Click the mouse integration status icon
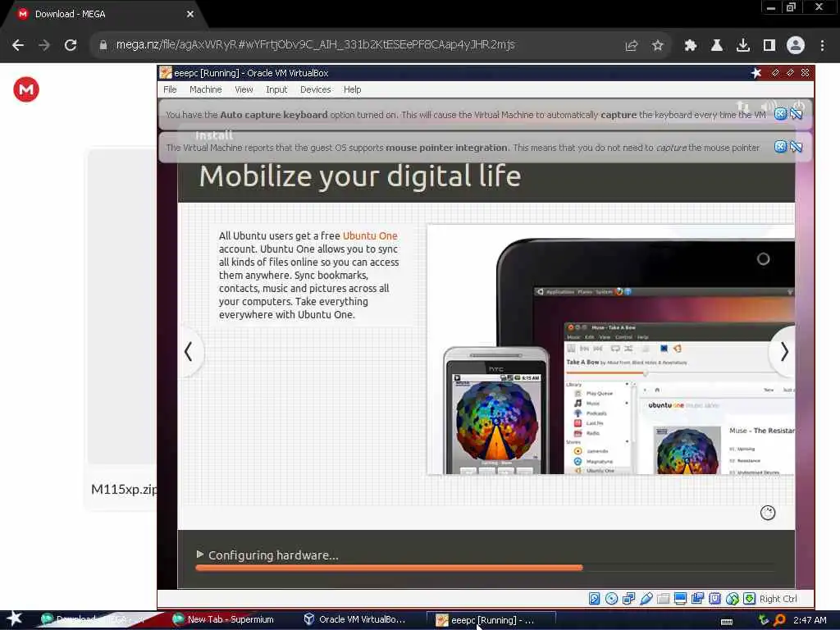840x630 pixels. pos(733,598)
